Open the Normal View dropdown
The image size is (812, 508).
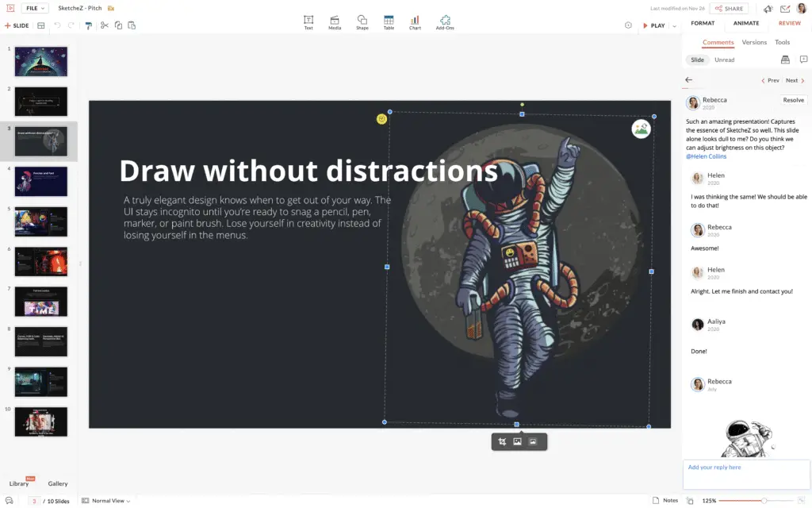106,501
